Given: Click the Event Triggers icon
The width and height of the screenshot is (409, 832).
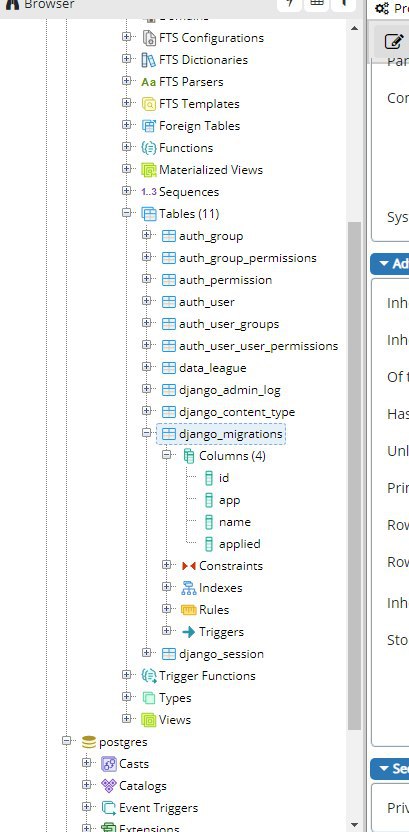Looking at the screenshot, I should click(109, 808).
